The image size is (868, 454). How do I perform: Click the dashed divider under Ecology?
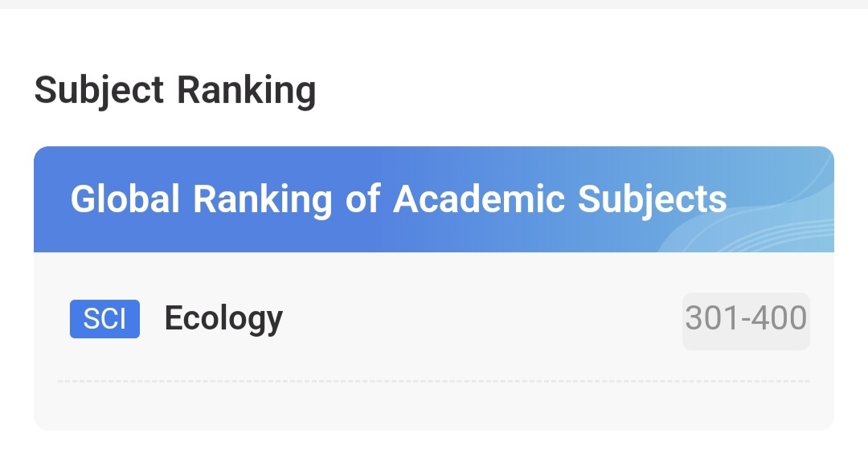(x=434, y=382)
